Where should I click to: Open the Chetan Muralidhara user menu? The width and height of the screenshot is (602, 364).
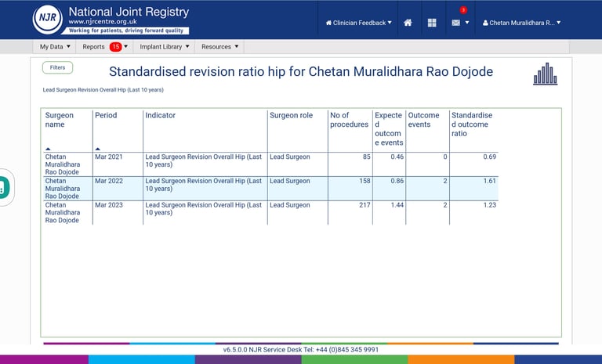coord(522,23)
